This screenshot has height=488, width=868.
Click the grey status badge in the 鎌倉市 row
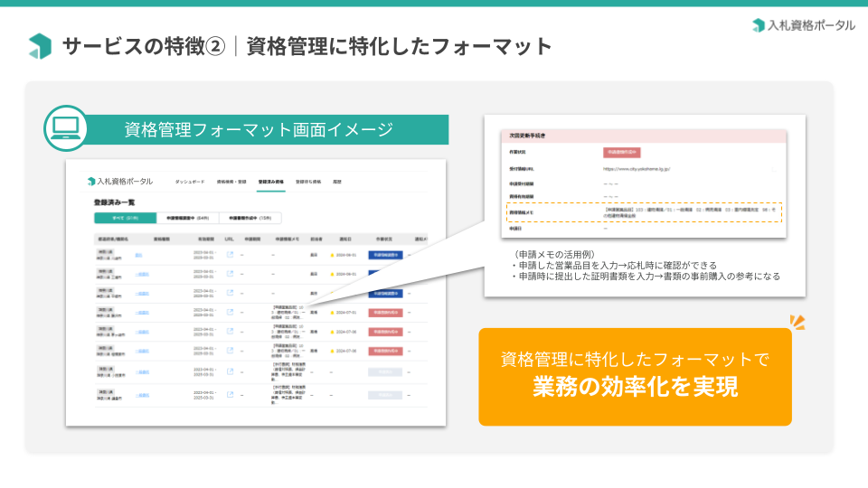(385, 395)
